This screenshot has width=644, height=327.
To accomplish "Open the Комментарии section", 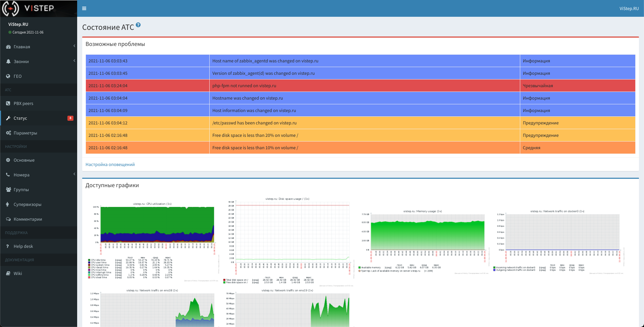I will point(28,219).
